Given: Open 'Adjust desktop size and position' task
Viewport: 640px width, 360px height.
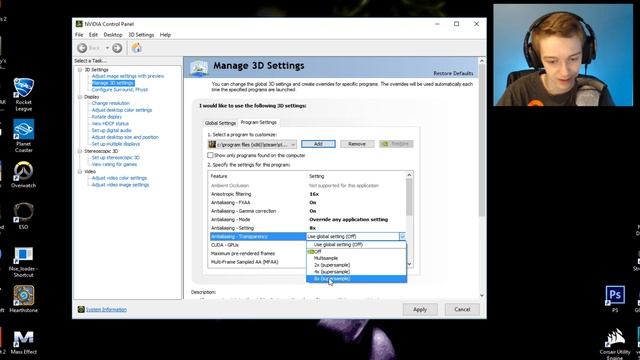Looking at the screenshot, I should 125,137.
